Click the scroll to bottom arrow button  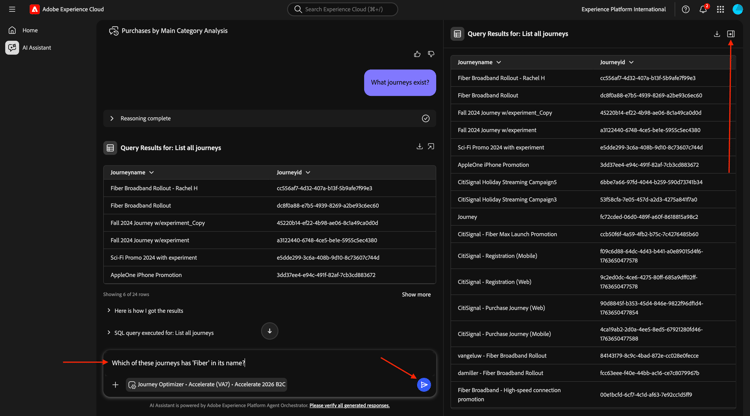pos(270,331)
